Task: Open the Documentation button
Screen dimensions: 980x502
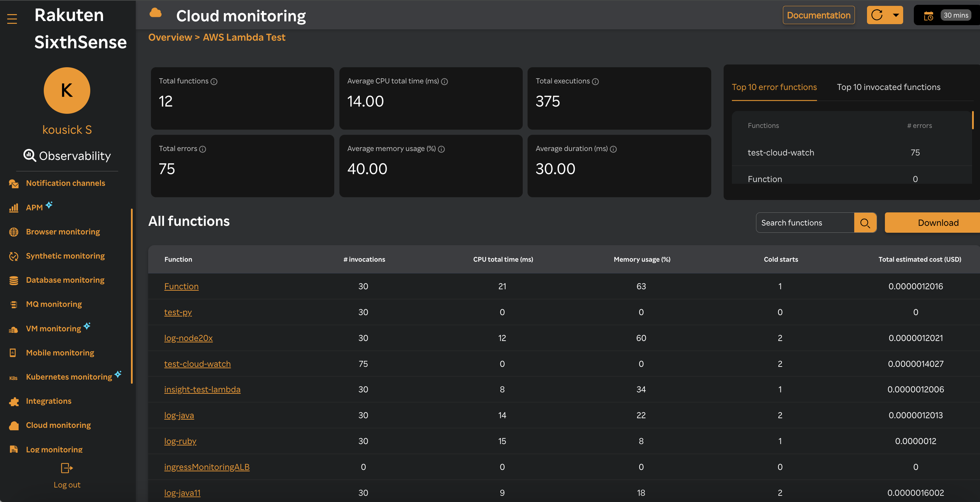Action: tap(818, 15)
